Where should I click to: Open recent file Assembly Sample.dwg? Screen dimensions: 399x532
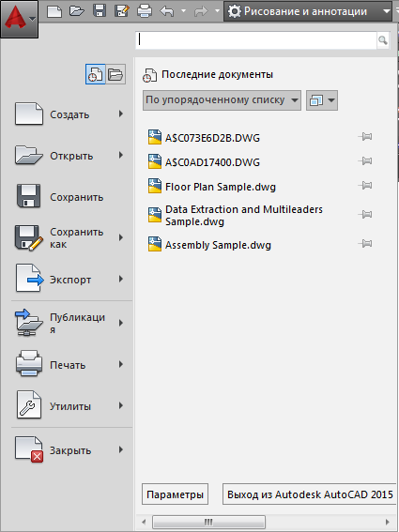pos(218,245)
